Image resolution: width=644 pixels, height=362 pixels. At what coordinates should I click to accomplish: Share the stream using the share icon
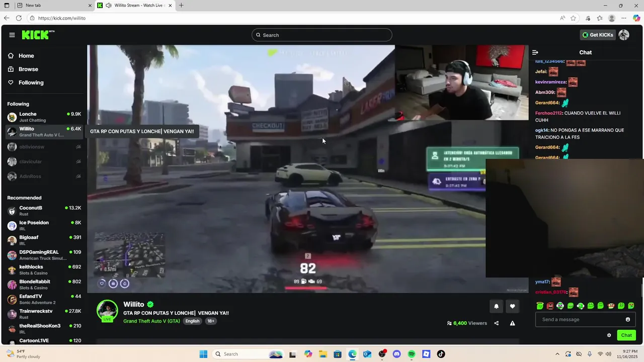pos(497,323)
